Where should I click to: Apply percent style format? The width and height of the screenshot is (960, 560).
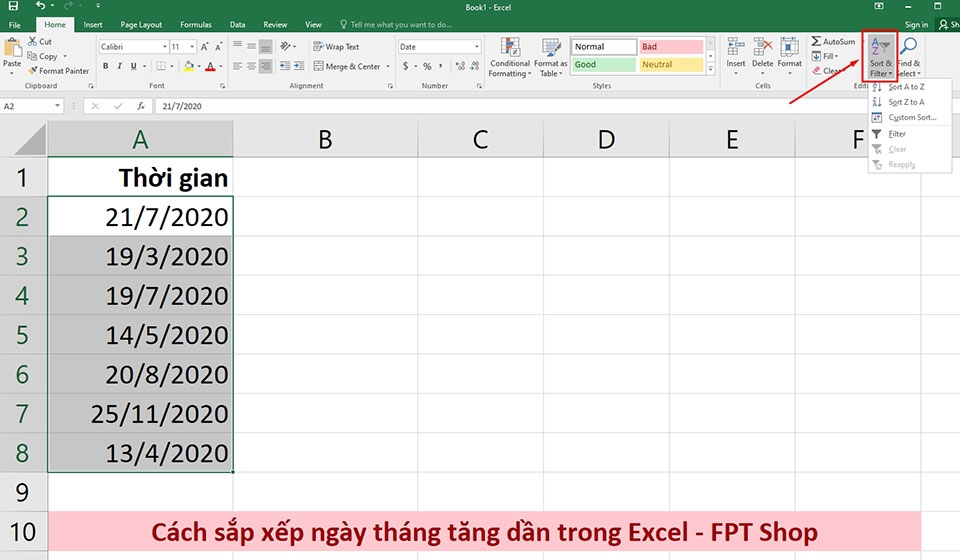point(427,66)
